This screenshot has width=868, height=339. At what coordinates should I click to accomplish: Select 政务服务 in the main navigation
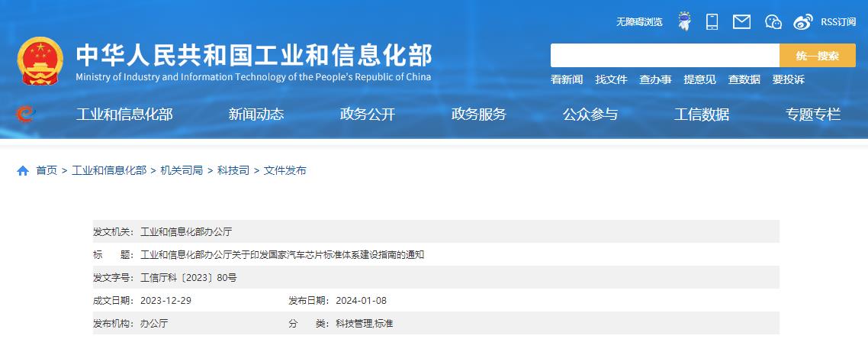click(479, 115)
